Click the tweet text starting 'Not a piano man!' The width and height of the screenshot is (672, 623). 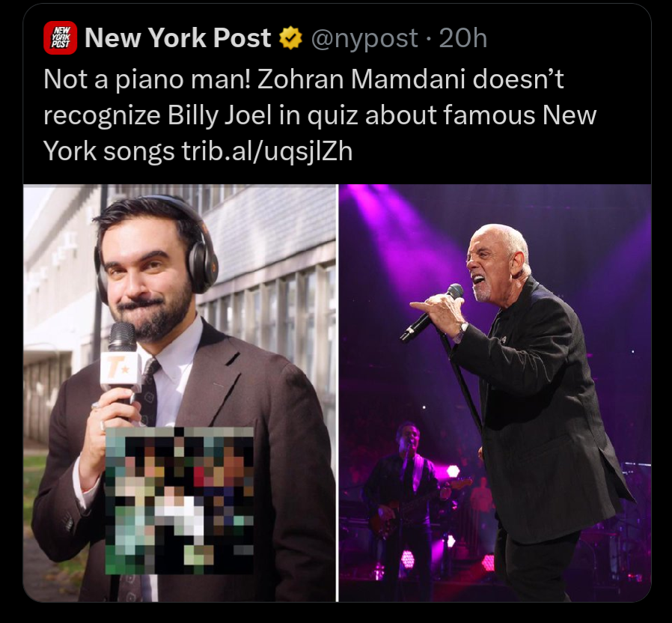pos(320,115)
